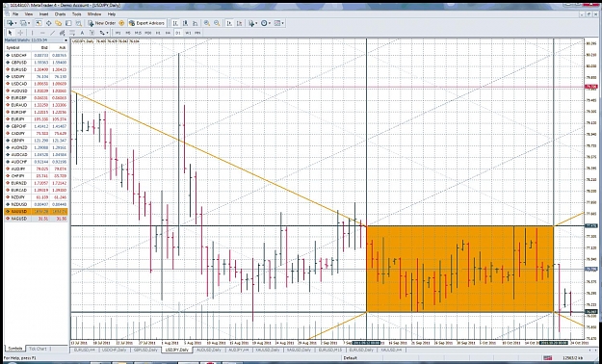The image size is (602, 364).
Task: Select the Fibonacci retracement tool
Action: click(x=72, y=33)
